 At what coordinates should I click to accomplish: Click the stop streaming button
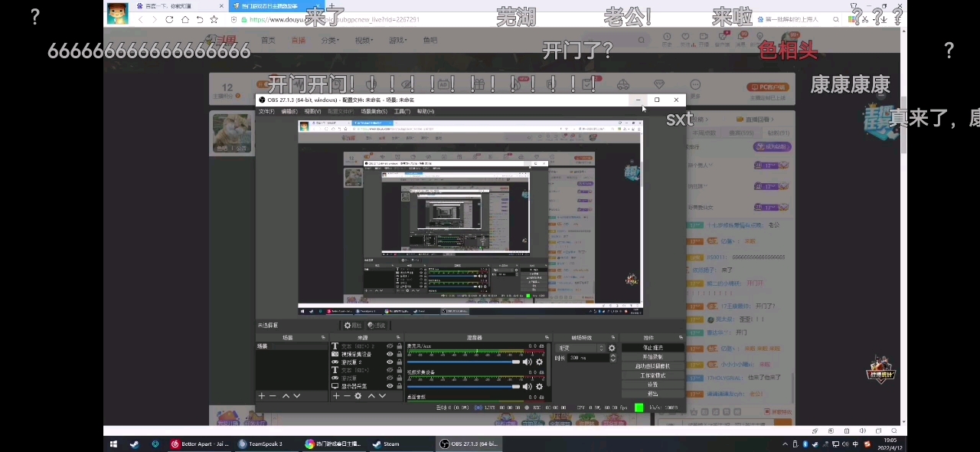[652, 348]
